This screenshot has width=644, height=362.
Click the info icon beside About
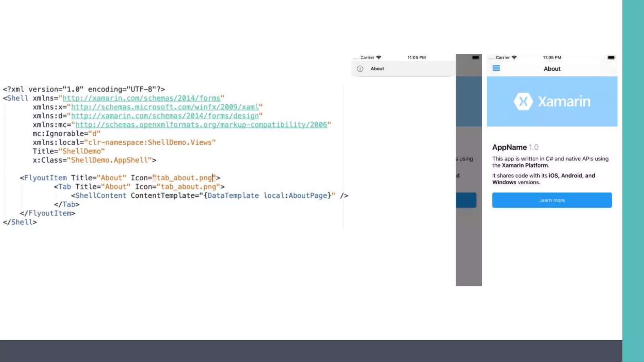[x=360, y=69]
